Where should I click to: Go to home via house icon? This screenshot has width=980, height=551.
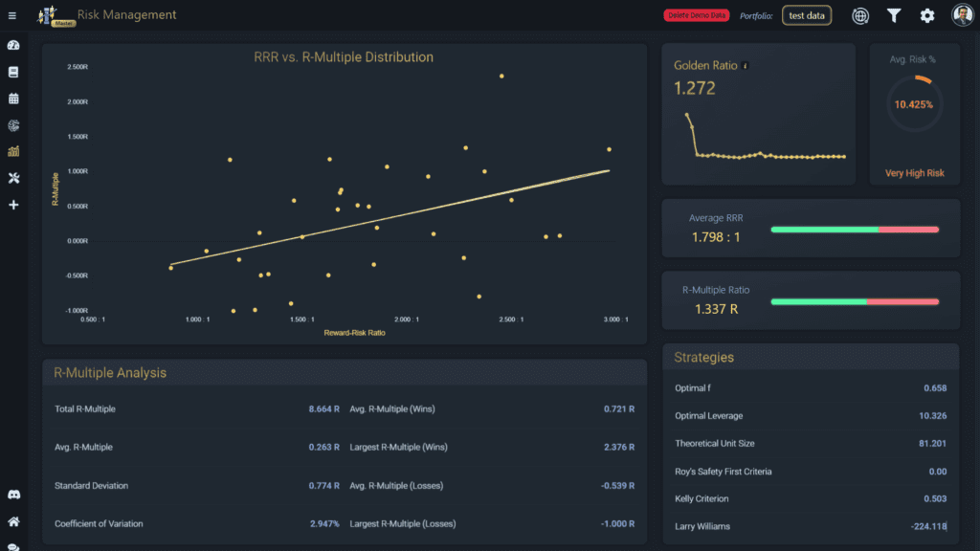point(13,521)
